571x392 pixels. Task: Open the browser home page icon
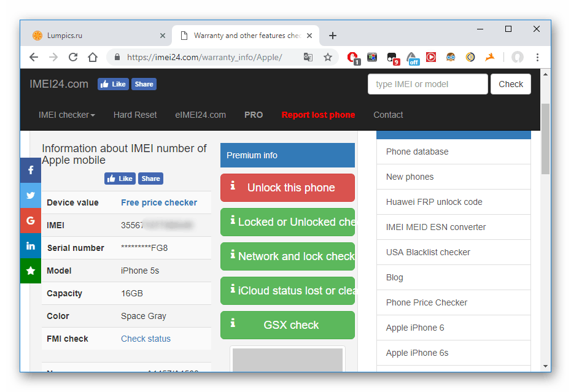pos(93,57)
